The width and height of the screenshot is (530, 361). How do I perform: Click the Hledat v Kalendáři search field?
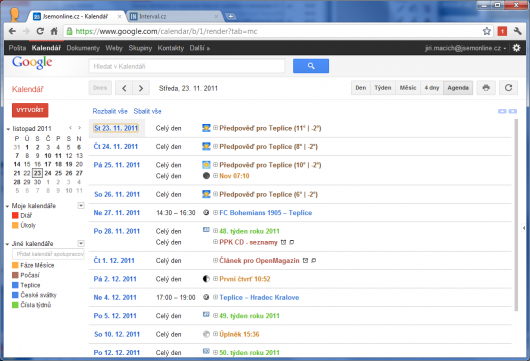pyautogui.click(x=187, y=66)
